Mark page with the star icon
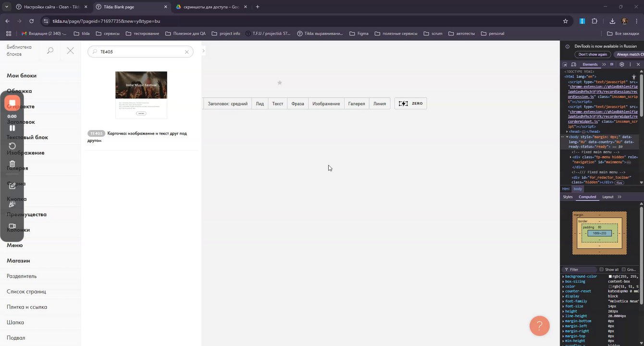Screen dimensions: 644x346 point(280,83)
